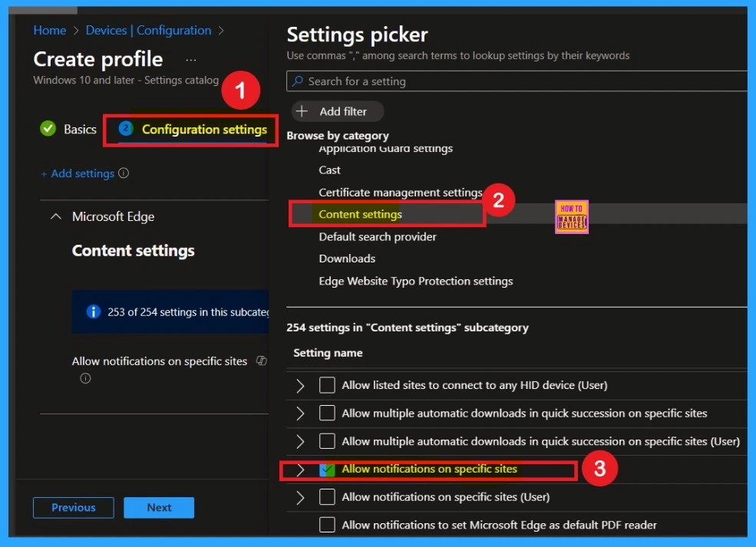The width and height of the screenshot is (756, 547).
Task: Click the Previous button
Action: tap(73, 507)
